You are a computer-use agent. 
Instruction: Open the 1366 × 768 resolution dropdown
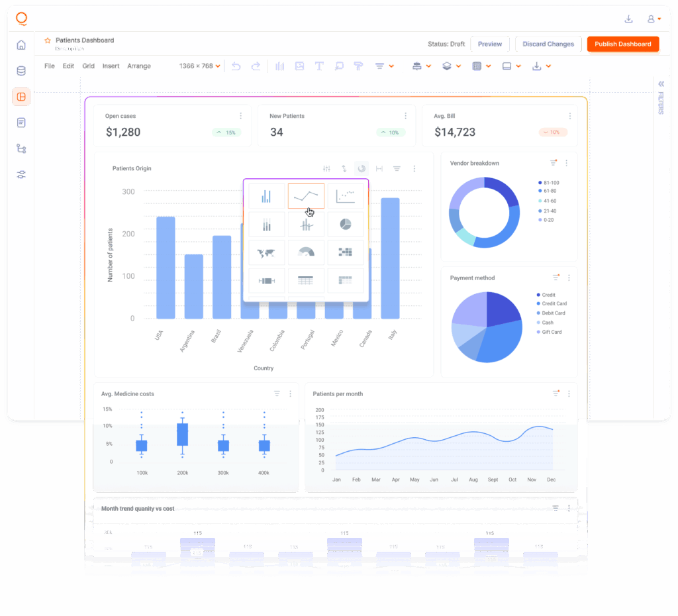click(199, 66)
